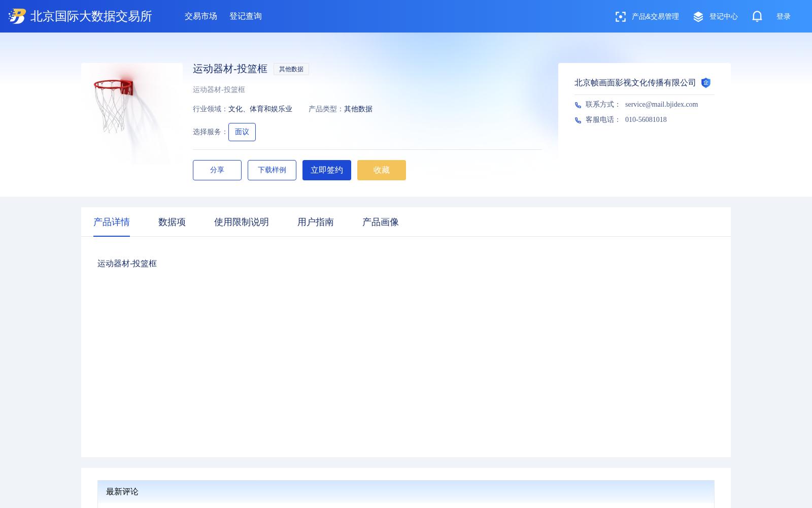Screen dimensions: 812x508
Task: Switch to the 数据项 tab
Action: [x=172, y=222]
